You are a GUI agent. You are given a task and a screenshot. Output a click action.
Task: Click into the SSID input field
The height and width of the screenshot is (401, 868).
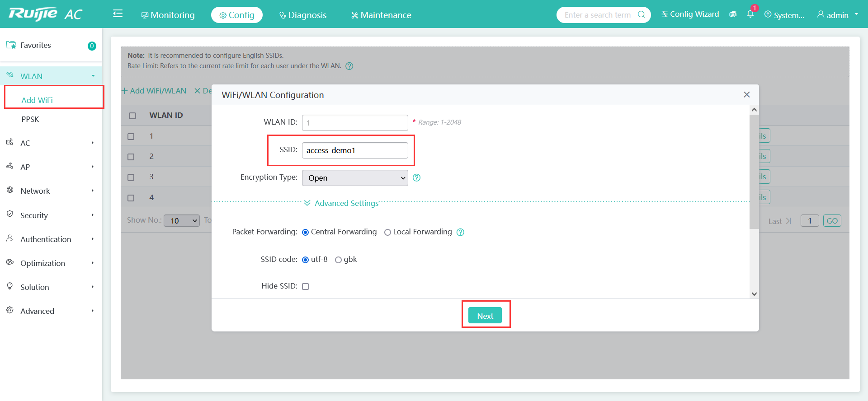point(355,150)
